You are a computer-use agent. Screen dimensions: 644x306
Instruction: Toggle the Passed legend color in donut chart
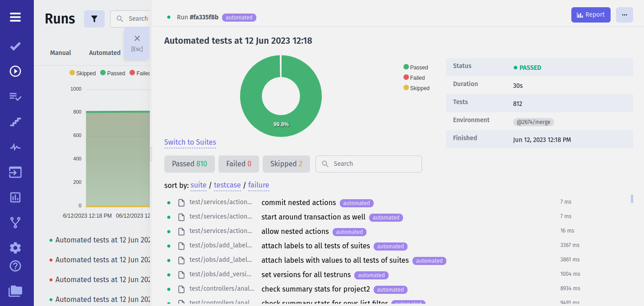[x=406, y=68]
